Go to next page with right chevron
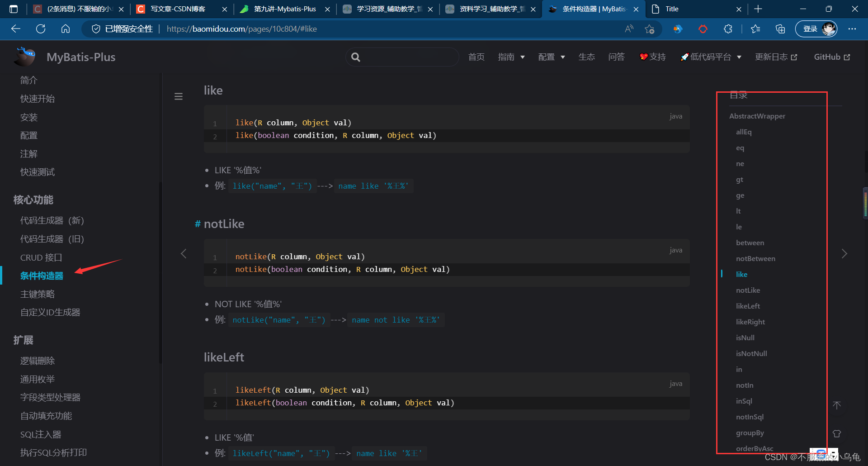868x466 pixels. 844,253
